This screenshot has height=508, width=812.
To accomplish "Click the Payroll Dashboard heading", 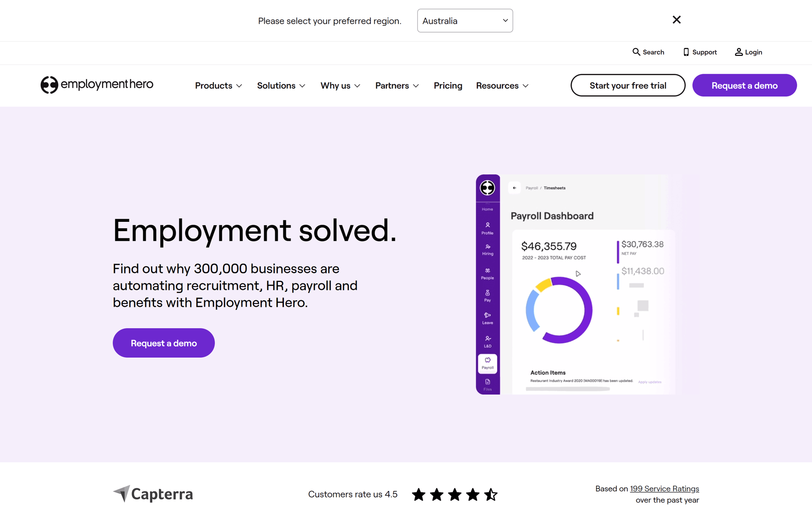I will pos(552,216).
